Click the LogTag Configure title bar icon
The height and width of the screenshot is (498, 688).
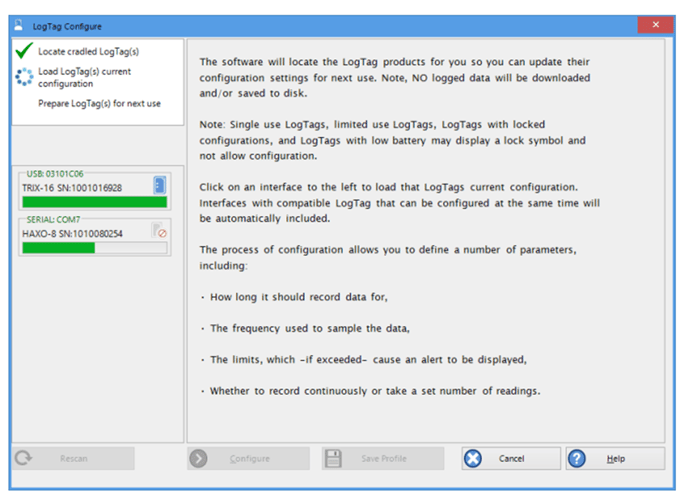pos(18,25)
